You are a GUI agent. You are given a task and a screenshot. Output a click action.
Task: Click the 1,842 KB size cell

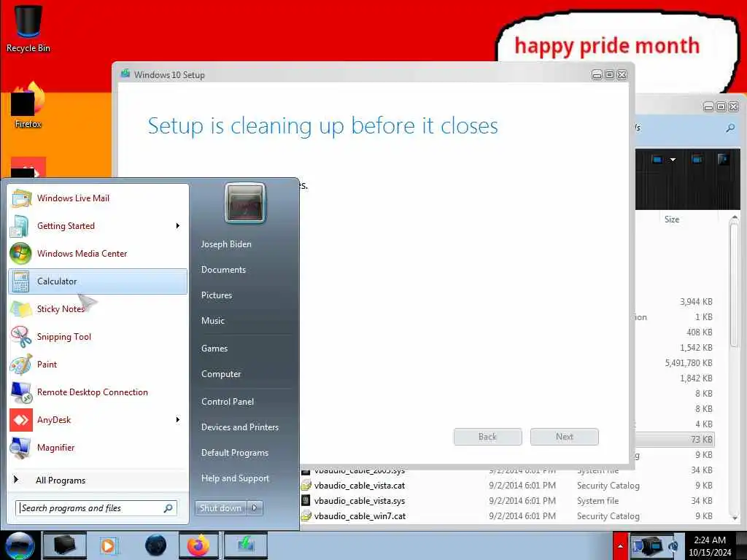696,378
